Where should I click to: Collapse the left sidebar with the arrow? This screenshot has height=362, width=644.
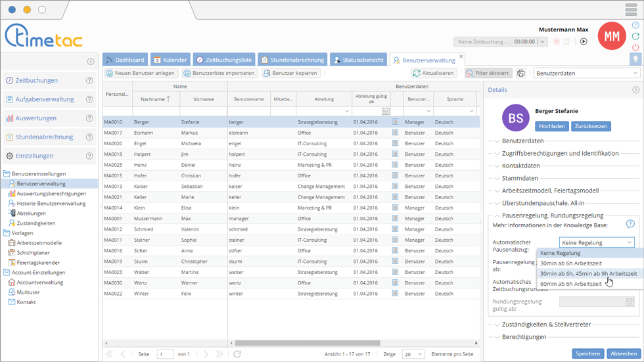click(x=91, y=62)
